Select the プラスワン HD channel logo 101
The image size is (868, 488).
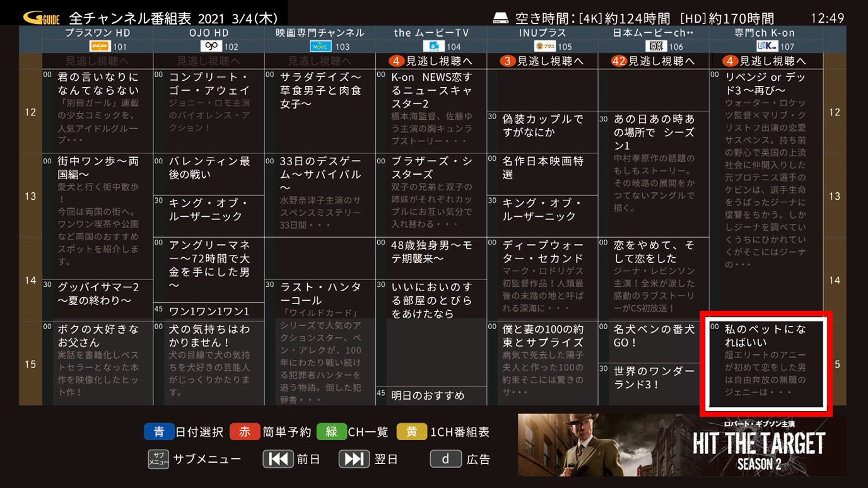[x=100, y=46]
